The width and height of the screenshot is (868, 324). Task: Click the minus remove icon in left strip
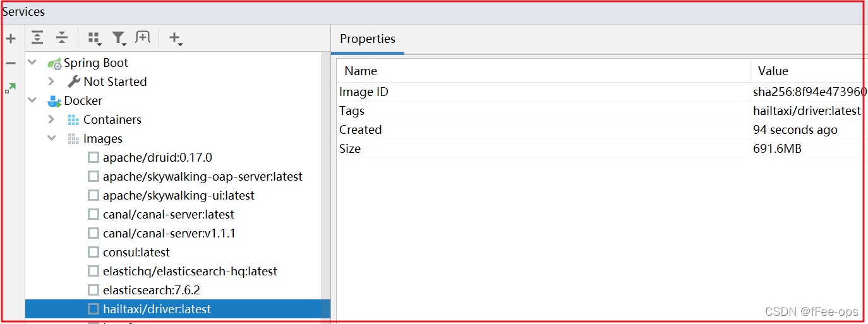(x=11, y=63)
